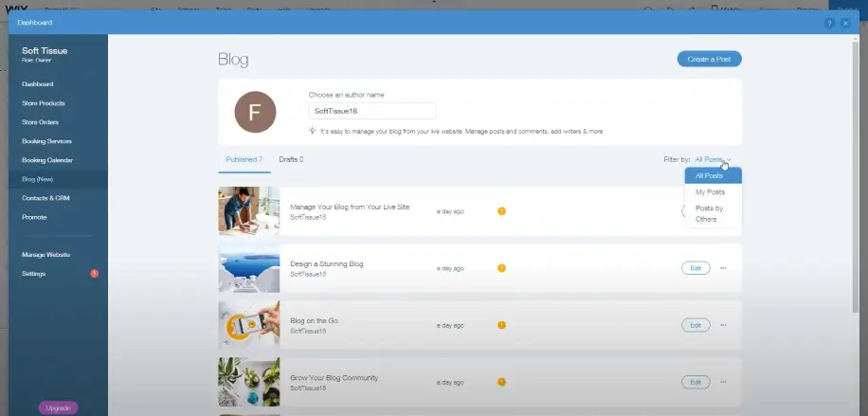The width and height of the screenshot is (868, 416).
Task: Click the Blog on the Go title
Action: pos(314,320)
